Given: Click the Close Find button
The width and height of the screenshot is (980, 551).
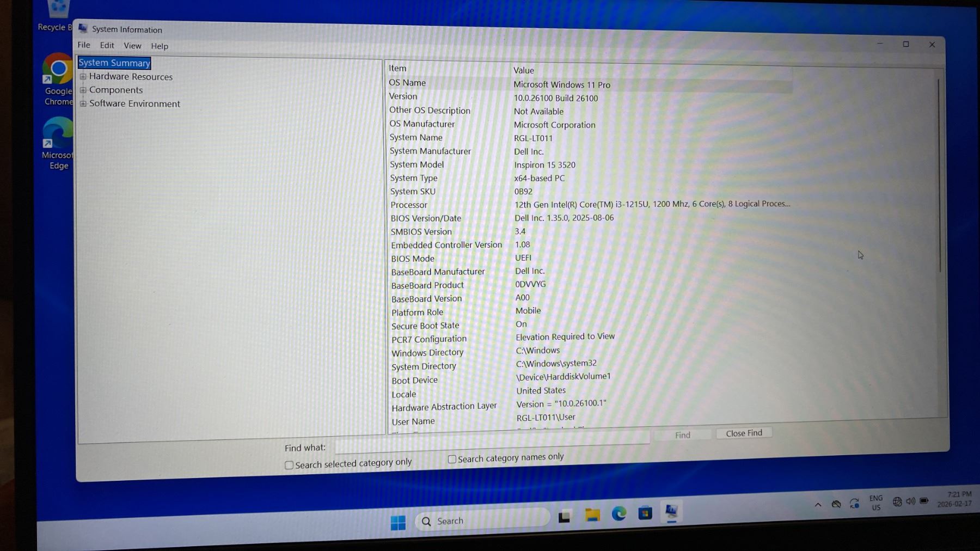Looking at the screenshot, I should 744,433.
